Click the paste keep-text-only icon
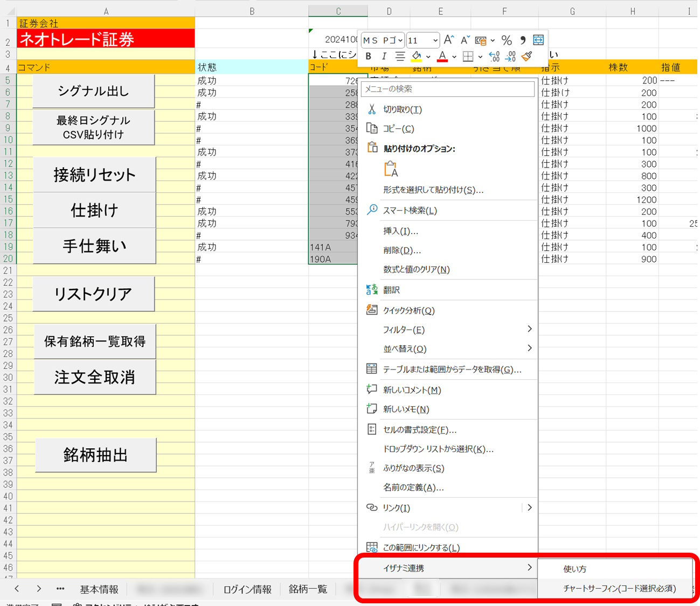This screenshot has width=700, height=606. tap(391, 169)
